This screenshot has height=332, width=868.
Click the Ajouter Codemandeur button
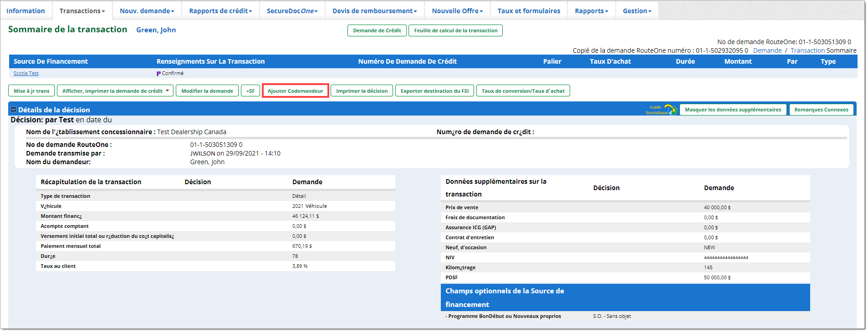tap(295, 91)
